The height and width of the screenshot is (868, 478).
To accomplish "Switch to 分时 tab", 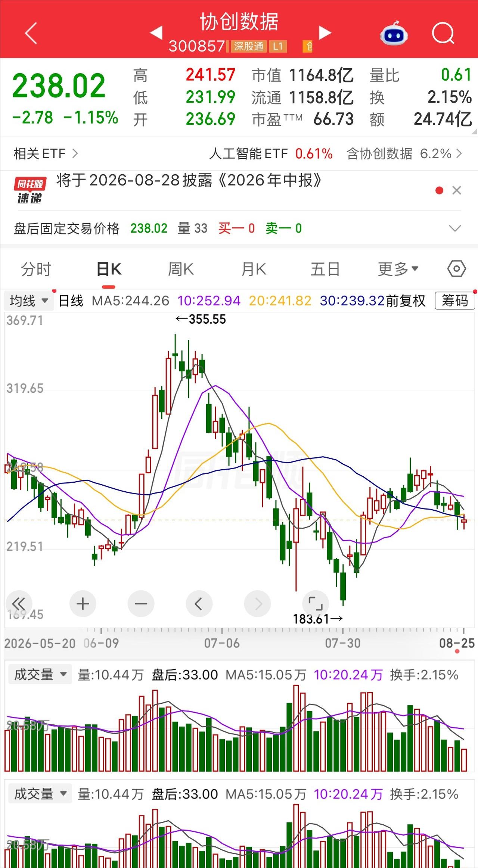I will tap(36, 269).
